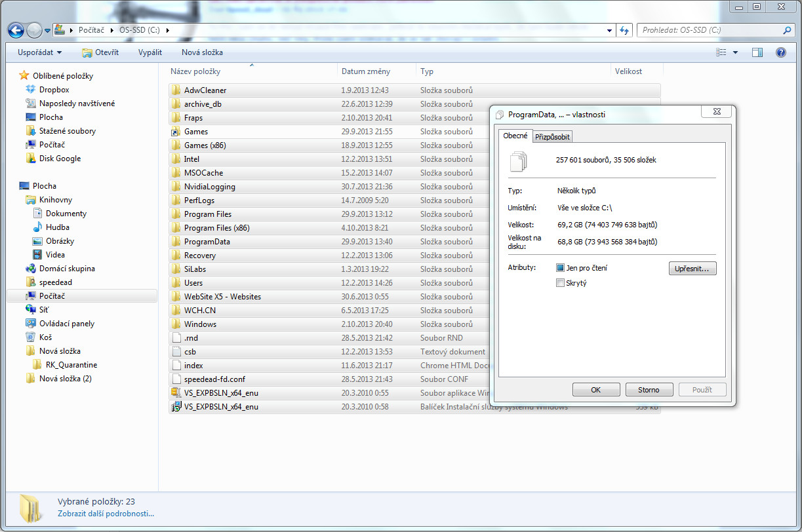Open address bar history dropdown arrow
The height and width of the screenshot is (532, 802).
[x=610, y=30]
